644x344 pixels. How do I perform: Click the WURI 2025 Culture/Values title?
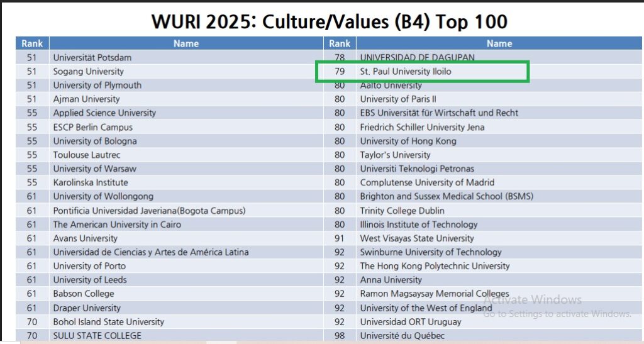pos(329,21)
